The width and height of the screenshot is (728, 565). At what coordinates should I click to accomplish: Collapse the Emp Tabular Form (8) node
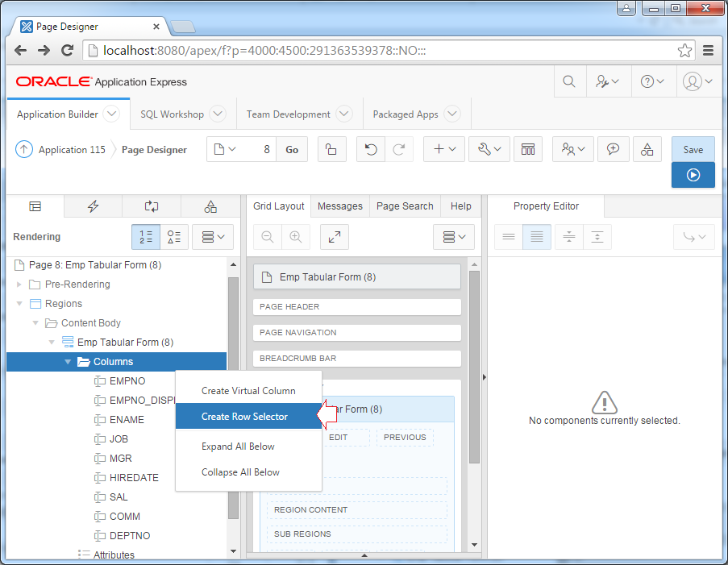tap(52, 343)
